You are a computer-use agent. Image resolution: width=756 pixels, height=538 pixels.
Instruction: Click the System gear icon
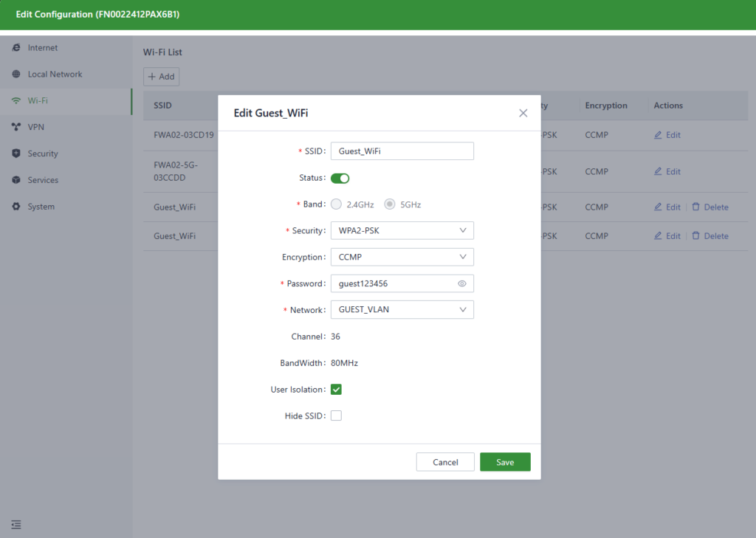(16, 207)
